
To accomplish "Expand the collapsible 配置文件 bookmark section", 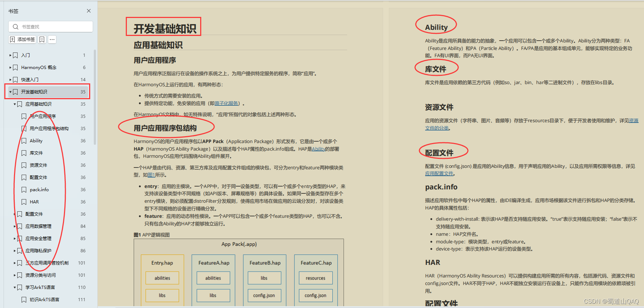I will point(15,214).
